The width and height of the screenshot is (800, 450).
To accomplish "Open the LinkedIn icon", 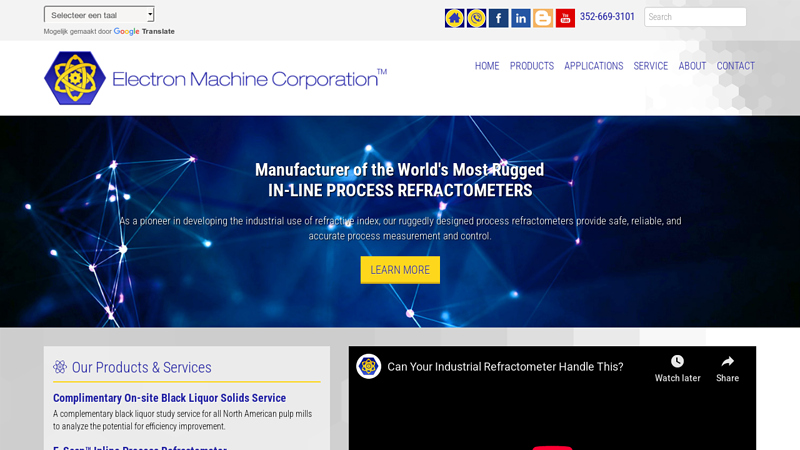I will click(520, 18).
